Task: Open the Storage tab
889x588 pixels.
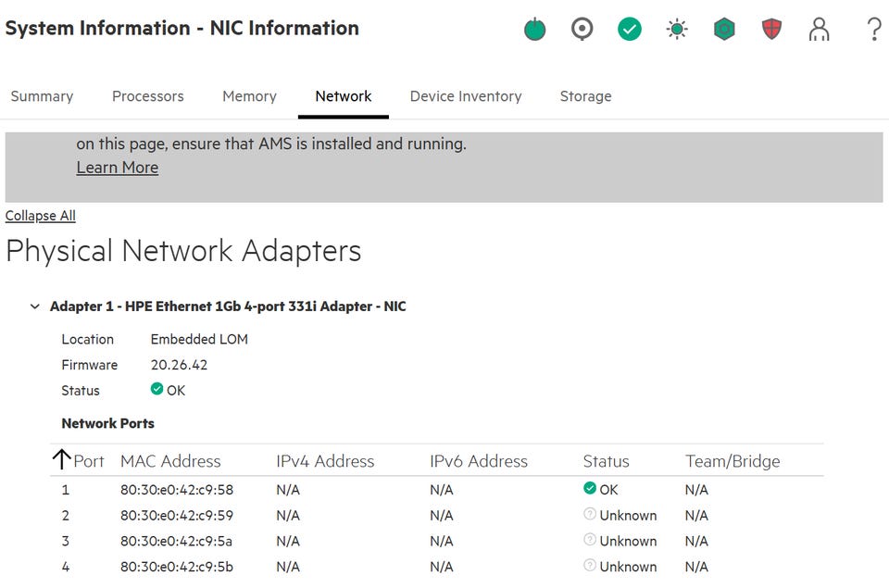Action: (x=585, y=96)
